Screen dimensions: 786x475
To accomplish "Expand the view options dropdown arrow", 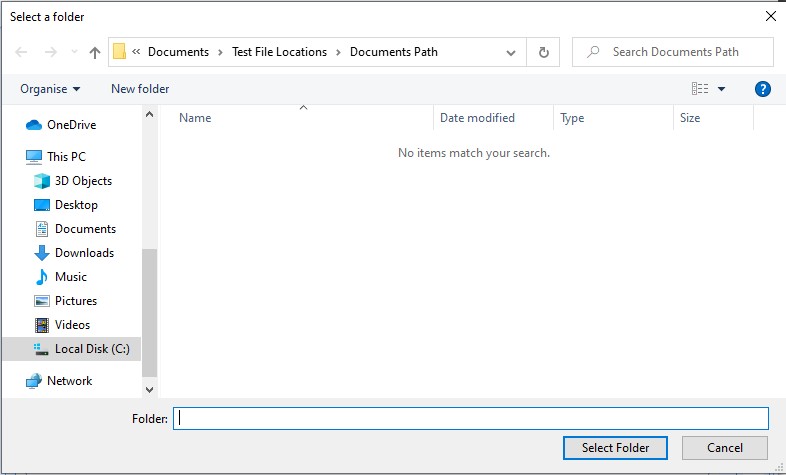I will (721, 89).
